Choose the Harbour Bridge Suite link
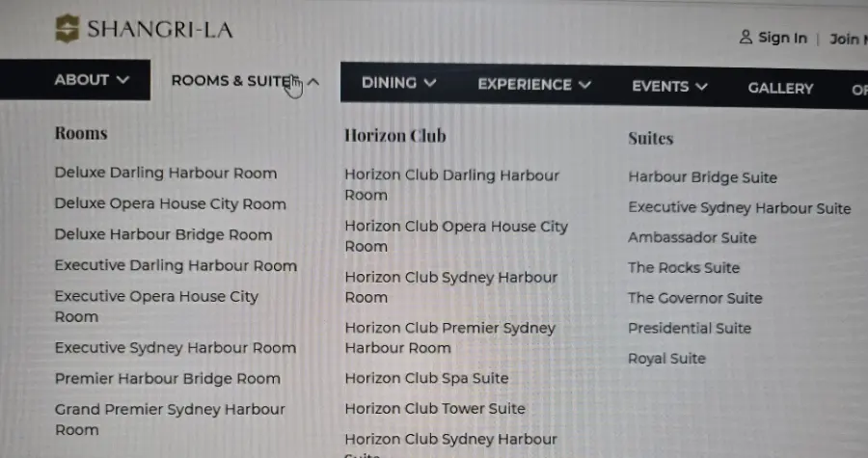This screenshot has width=868, height=458. pos(702,177)
